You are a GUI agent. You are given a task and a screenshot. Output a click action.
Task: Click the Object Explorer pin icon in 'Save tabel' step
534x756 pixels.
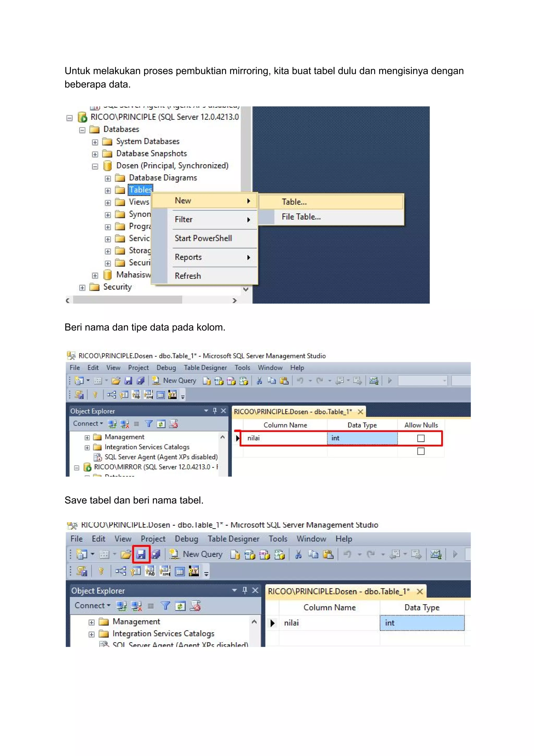245,590
